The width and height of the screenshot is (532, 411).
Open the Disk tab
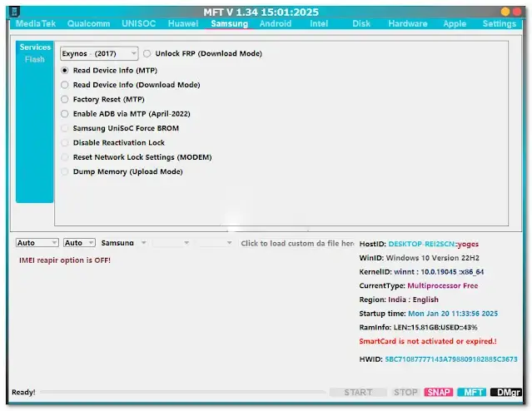tap(361, 24)
